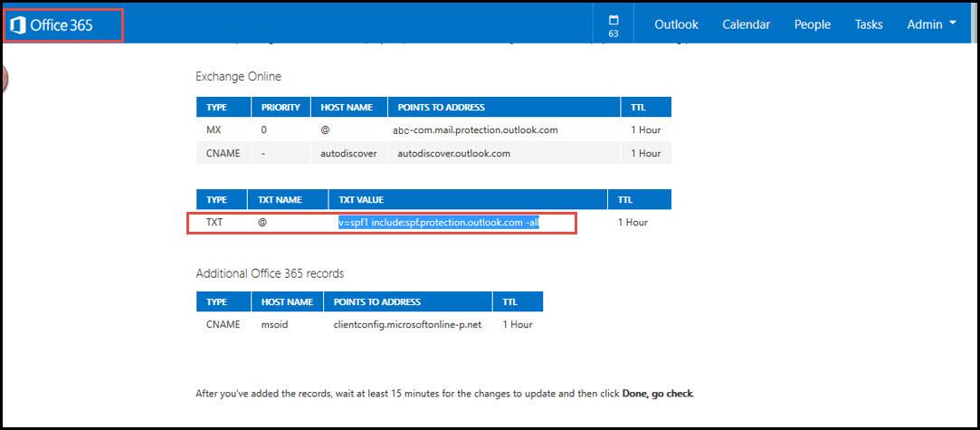980x430 pixels.
Task: Open the calendar notification icon showing 63
Action: [614, 25]
